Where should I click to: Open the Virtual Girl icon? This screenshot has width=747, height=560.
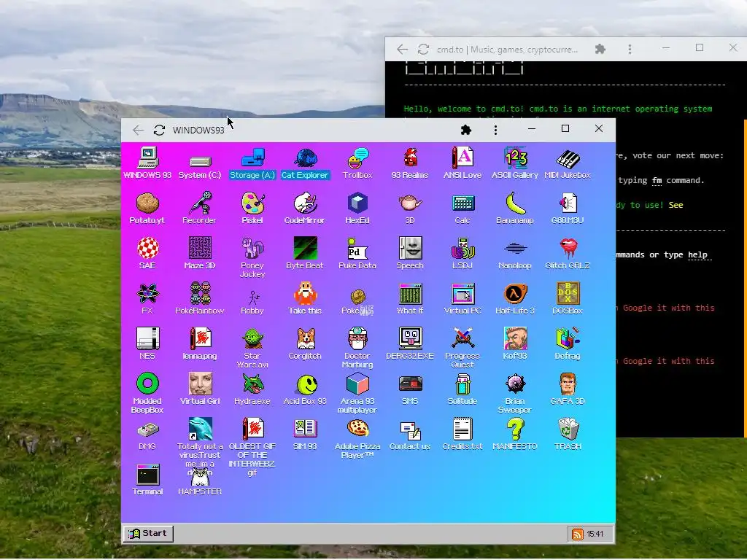pos(200,384)
